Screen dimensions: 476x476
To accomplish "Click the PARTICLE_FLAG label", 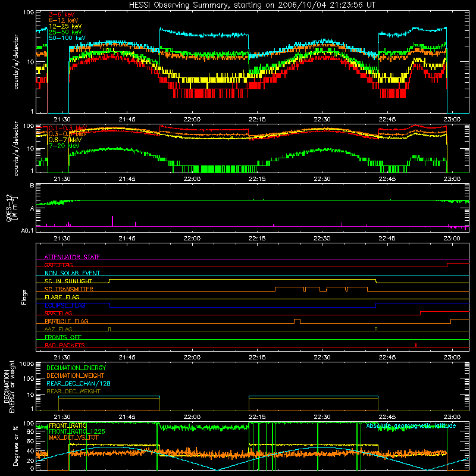I will 67,321.
